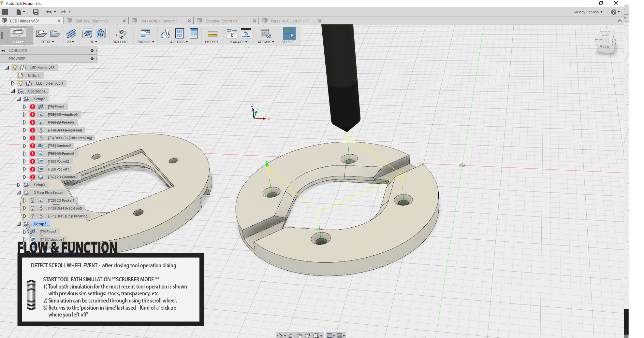Click the warning icon on [T65] Pocket2
The height and width of the screenshot is (338, 644).
click(x=32, y=161)
